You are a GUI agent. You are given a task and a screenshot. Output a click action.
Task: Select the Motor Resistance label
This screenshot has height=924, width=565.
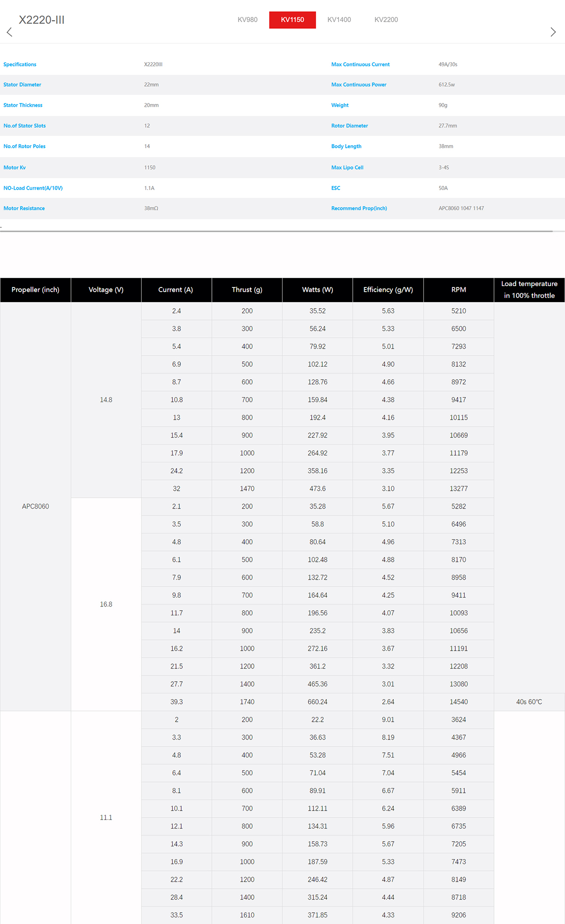(x=24, y=208)
